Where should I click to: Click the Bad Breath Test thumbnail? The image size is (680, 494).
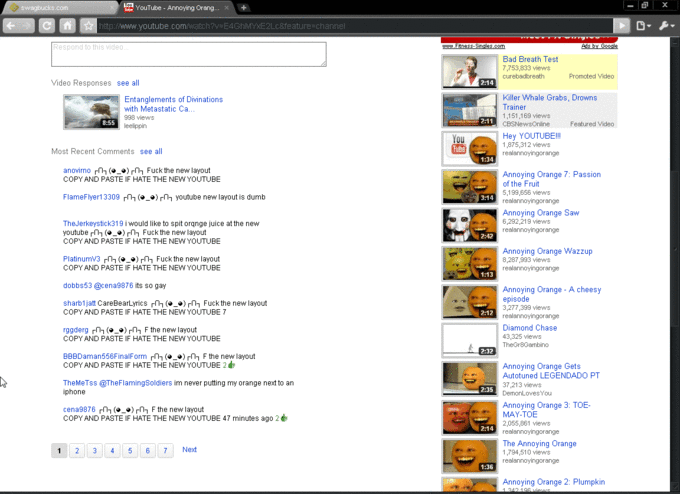(470, 72)
